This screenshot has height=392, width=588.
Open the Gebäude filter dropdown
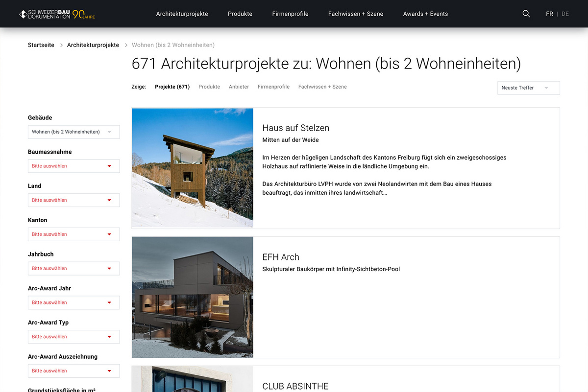[73, 132]
